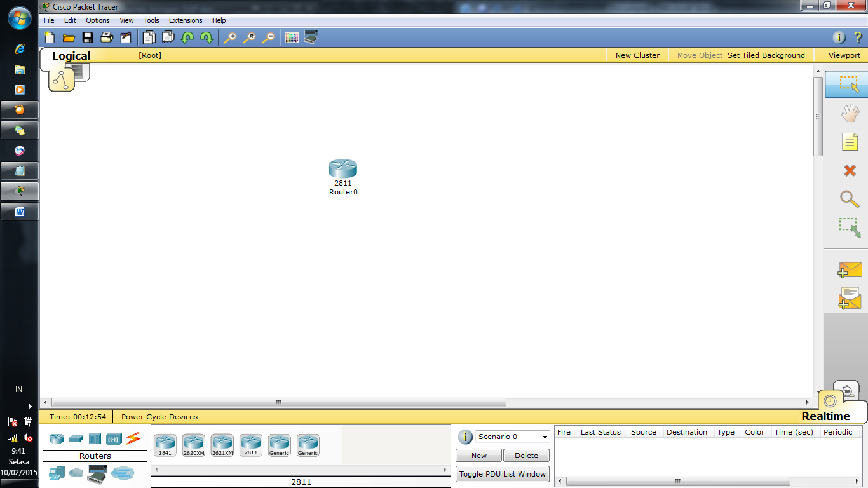The width and height of the screenshot is (868, 488).
Task: Select the Inspect magnifier tool
Action: click(850, 199)
